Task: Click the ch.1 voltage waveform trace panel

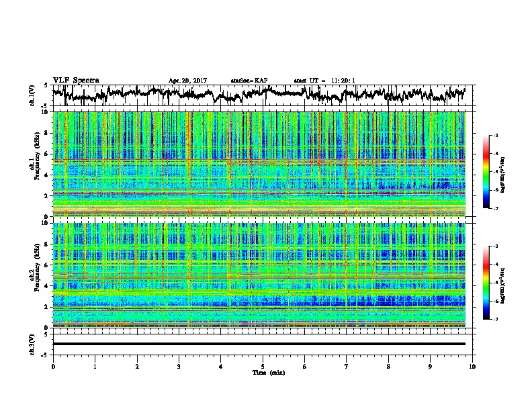Action: [x=264, y=95]
